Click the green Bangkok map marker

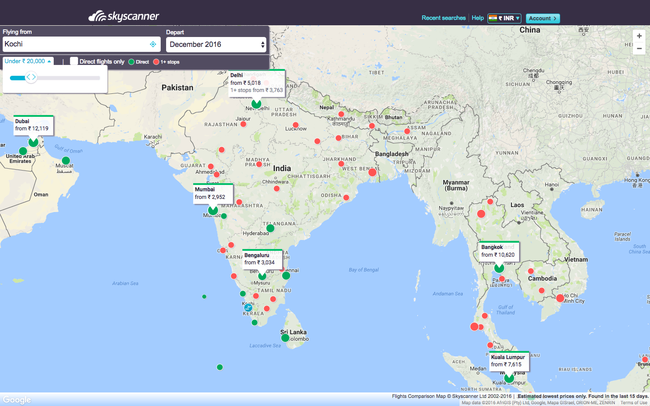point(499,268)
